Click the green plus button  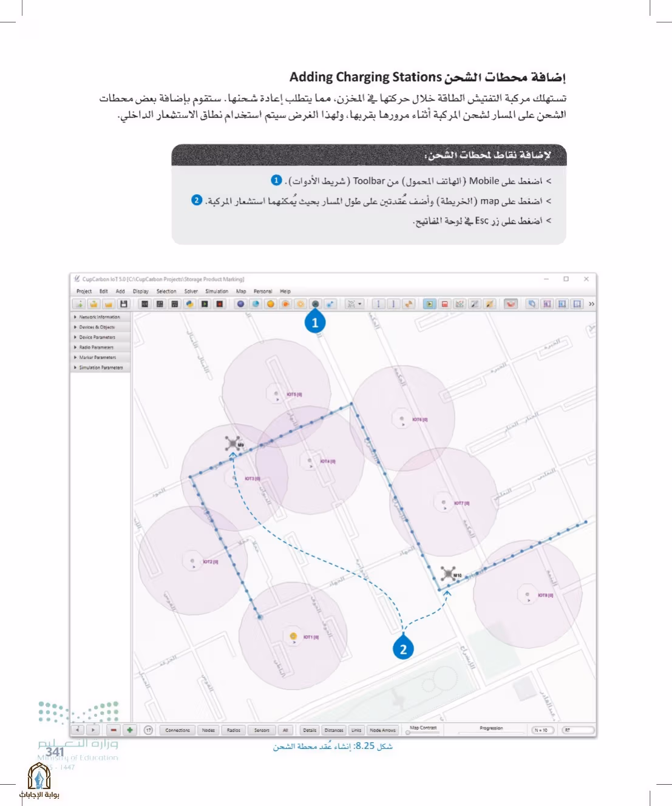click(x=129, y=730)
